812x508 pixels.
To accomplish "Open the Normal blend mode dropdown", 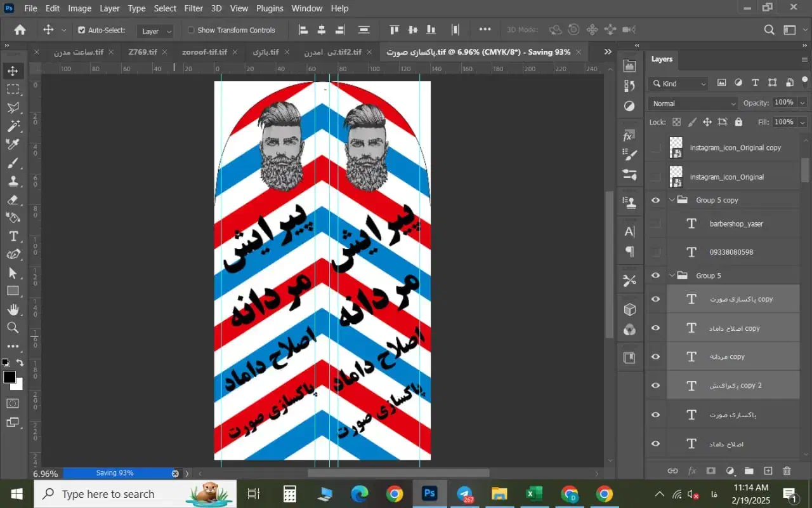I will click(x=693, y=104).
